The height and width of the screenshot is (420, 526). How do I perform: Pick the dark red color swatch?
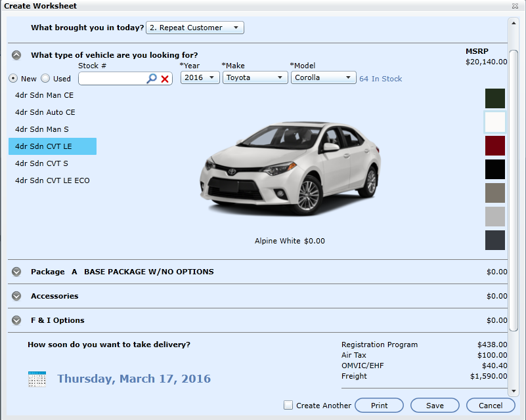pos(494,146)
